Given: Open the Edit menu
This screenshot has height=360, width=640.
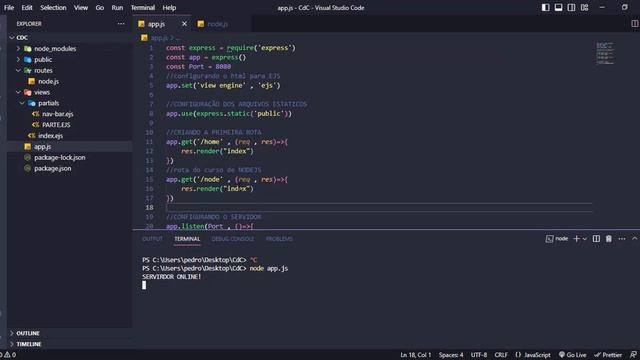Looking at the screenshot, I should [27, 7].
